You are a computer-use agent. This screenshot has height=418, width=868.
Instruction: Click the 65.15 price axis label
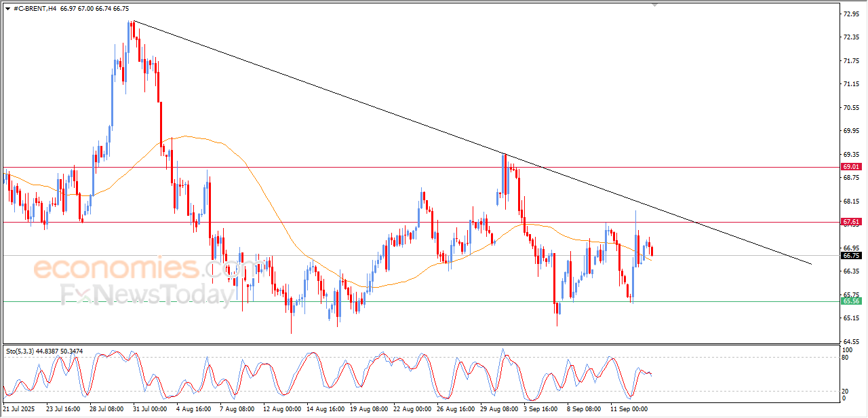tap(852, 318)
